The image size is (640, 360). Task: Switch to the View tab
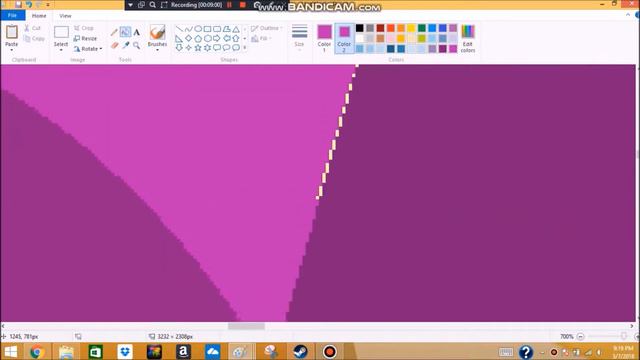65,16
